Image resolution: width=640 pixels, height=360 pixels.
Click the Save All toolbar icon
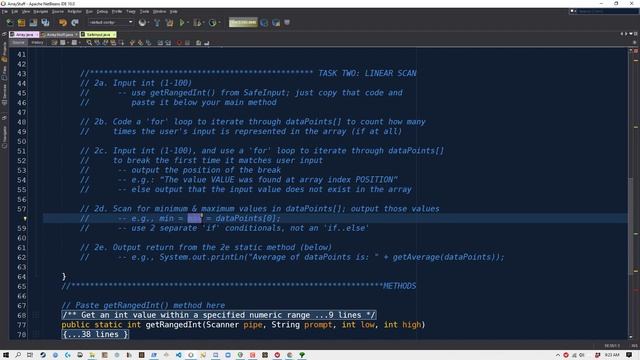[45, 23]
